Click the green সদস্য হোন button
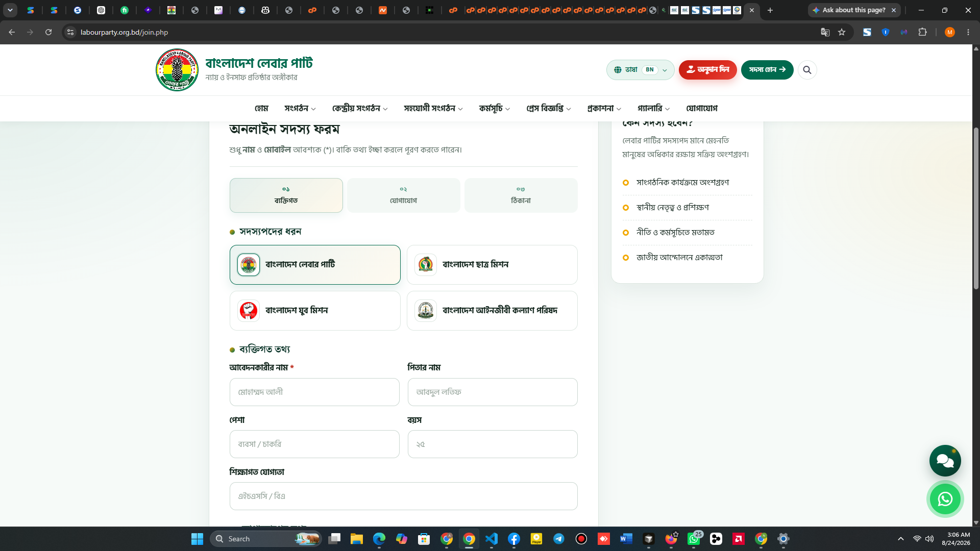This screenshot has height=551, width=980. point(767,70)
